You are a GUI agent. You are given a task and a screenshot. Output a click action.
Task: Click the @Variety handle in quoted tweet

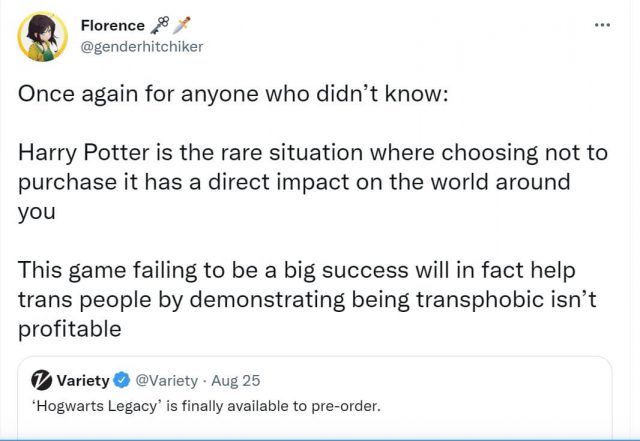tap(166, 380)
